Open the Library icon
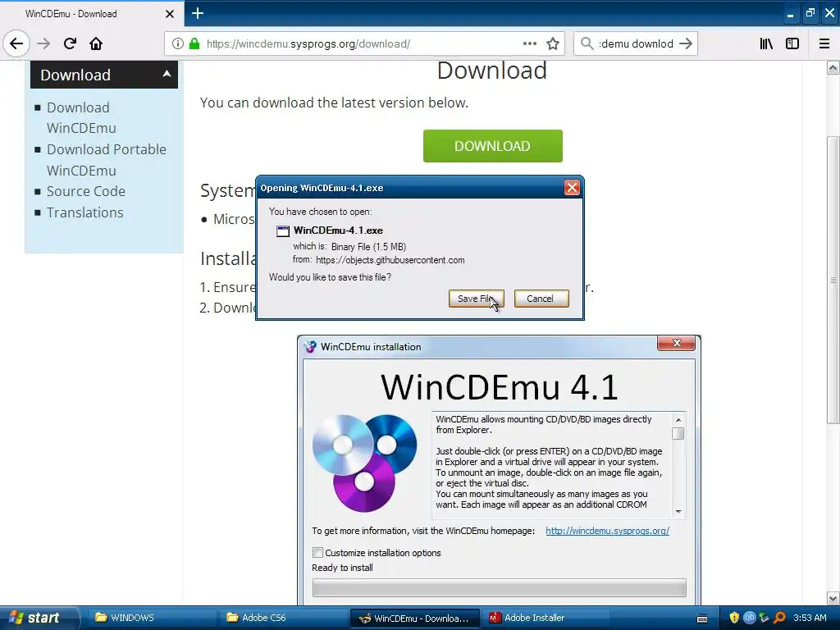 click(x=766, y=43)
